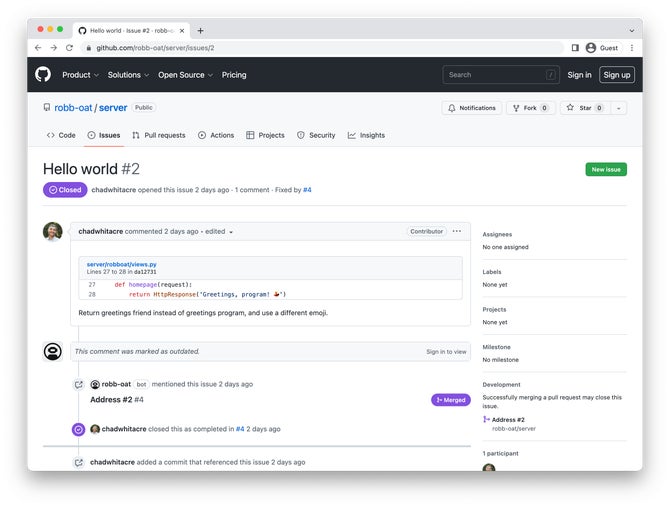This screenshot has height=507, width=670.
Task: Open the server repository link
Action: click(113, 108)
